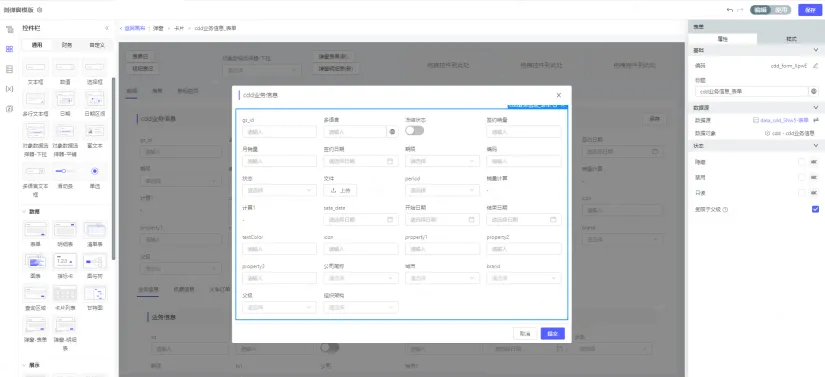825x377 pixels.
Task: Click the swap icon beside data source link
Action: [x=816, y=120]
